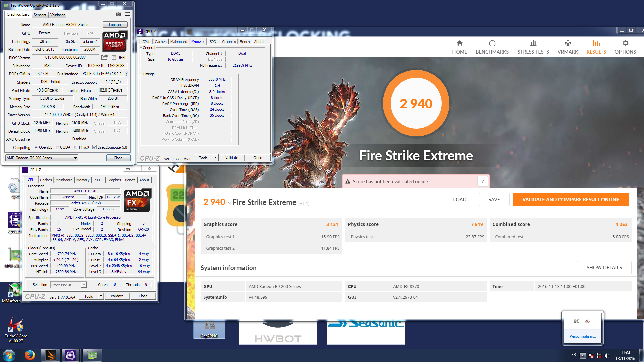
Task: Click Close button in GPU-Z
Action: point(118,158)
